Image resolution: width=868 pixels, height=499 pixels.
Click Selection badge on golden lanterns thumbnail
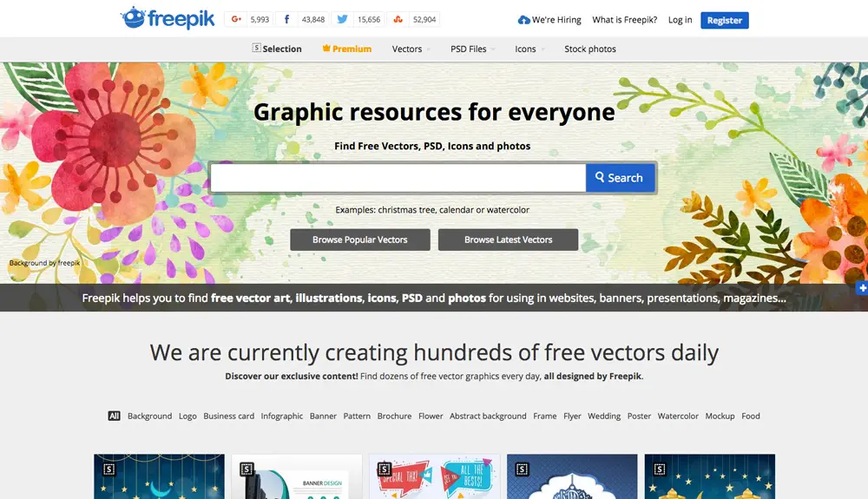pyautogui.click(x=660, y=469)
